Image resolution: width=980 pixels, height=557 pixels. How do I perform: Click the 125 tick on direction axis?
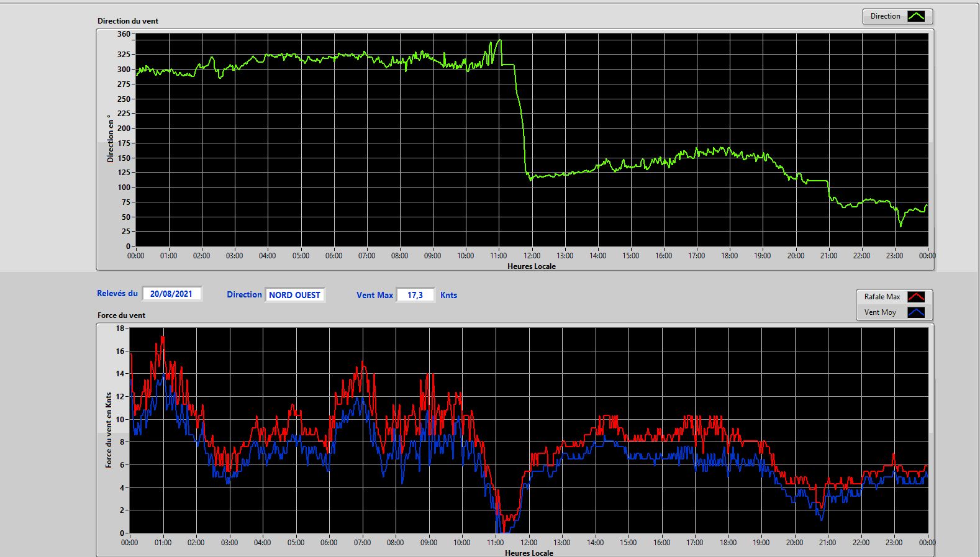point(124,173)
